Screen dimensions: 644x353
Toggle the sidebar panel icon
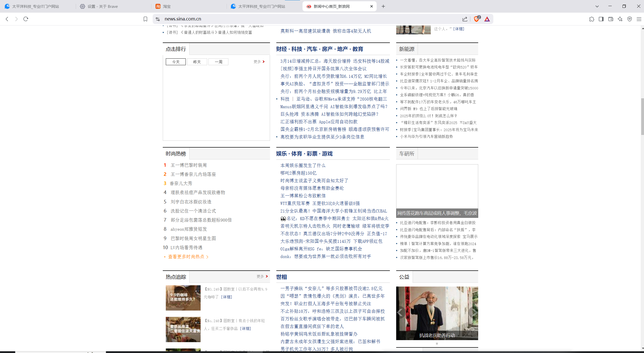click(x=601, y=19)
